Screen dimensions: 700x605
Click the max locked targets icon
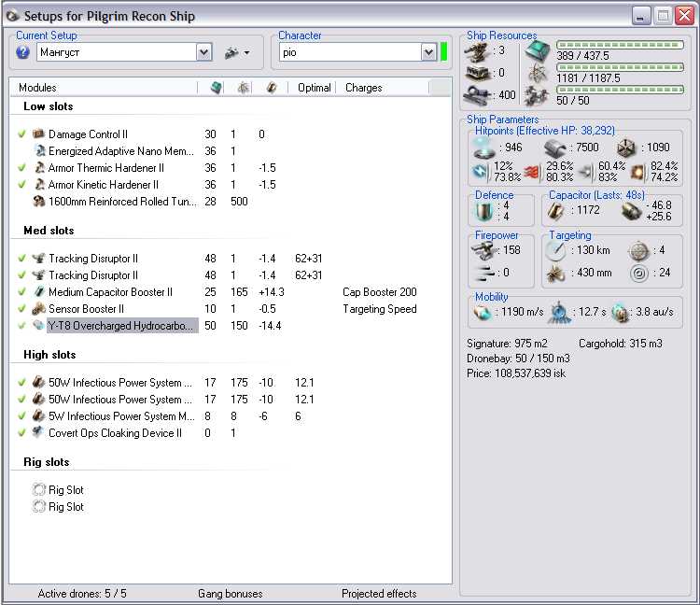tap(638, 251)
